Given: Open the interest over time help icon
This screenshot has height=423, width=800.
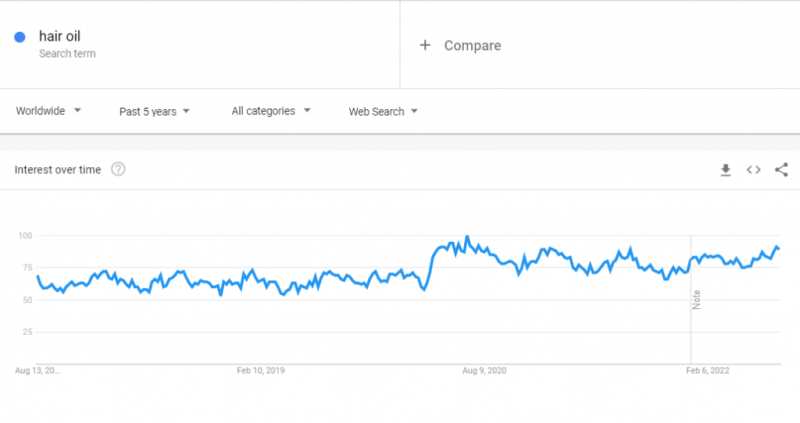Looking at the screenshot, I should [118, 170].
